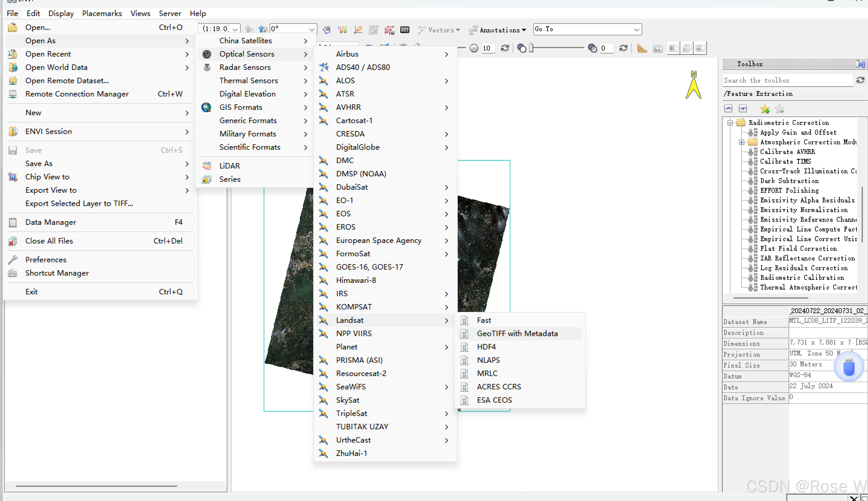Open the rotation angle dropdown
This screenshot has width=868, height=501.
coord(311,29)
